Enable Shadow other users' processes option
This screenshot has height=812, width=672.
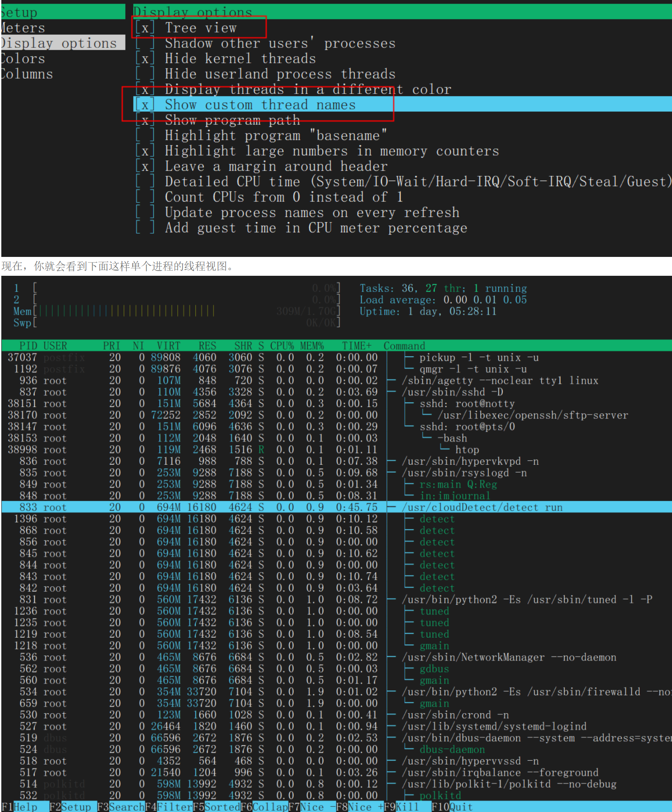145,43
